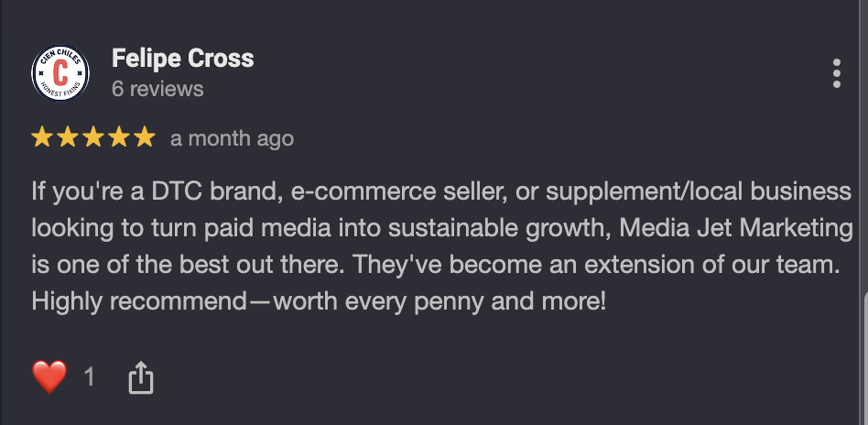The height and width of the screenshot is (425, 868).
Task: Click the third gold rating star
Action: (x=93, y=136)
